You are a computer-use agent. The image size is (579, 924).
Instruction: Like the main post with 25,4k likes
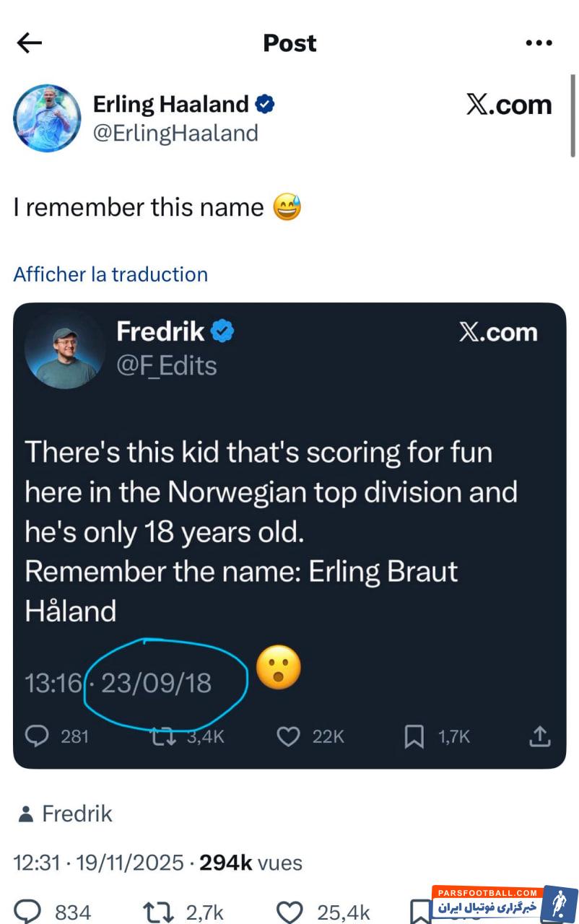point(292,912)
